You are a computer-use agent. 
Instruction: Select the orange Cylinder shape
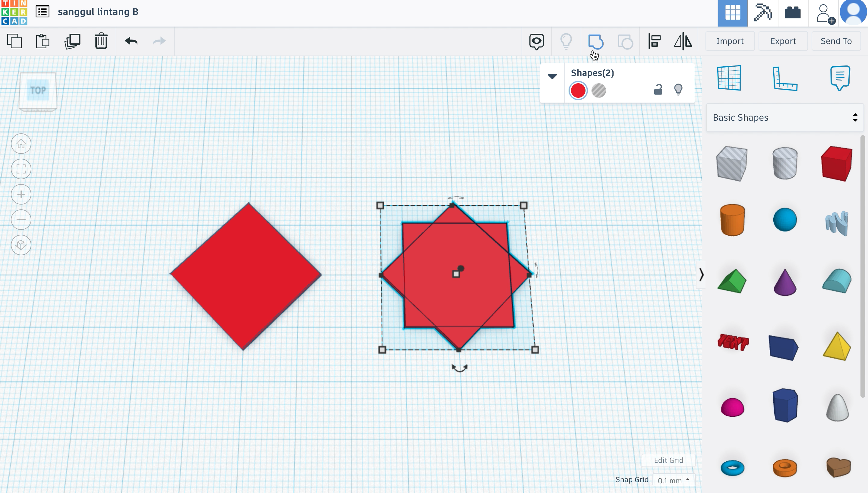click(732, 220)
